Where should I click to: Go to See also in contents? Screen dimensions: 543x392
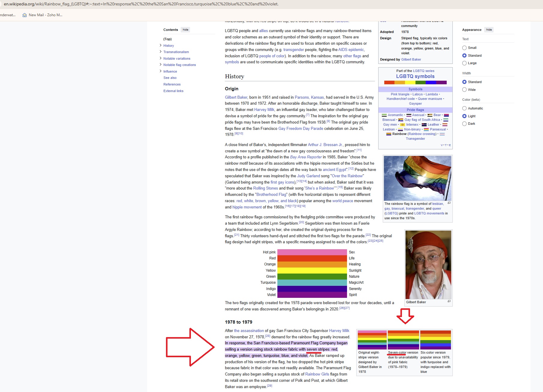(x=170, y=78)
